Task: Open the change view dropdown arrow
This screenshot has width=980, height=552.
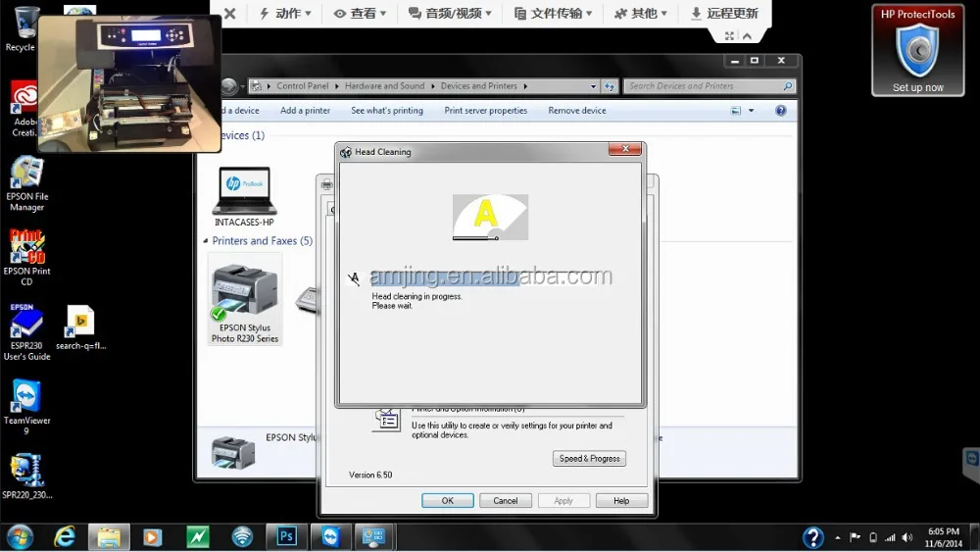Action: point(752,111)
